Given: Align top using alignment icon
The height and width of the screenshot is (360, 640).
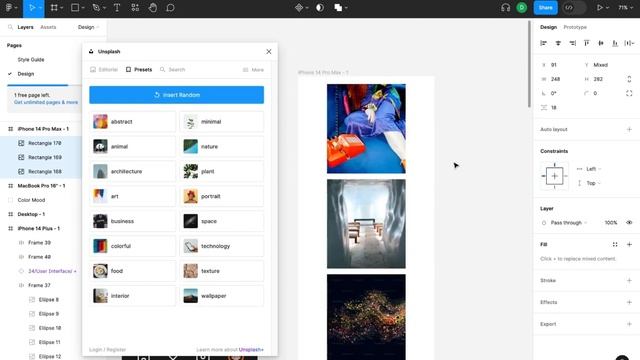Looking at the screenshot, I should click(x=587, y=43).
